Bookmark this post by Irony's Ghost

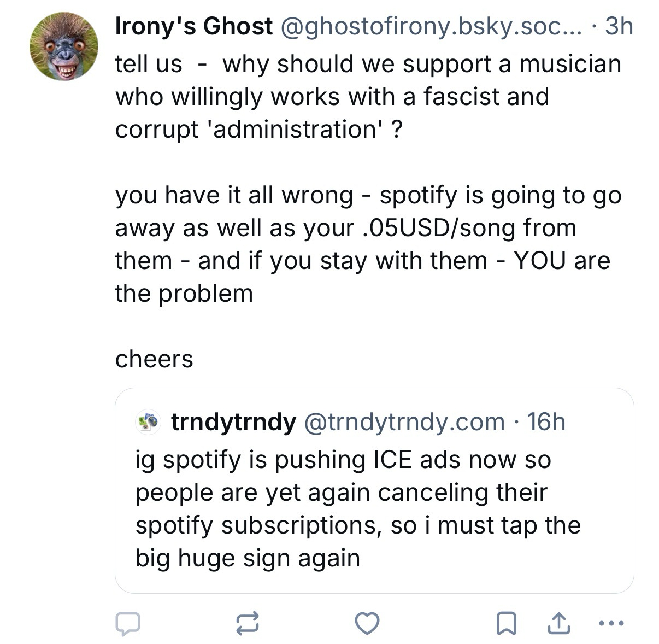pyautogui.click(x=506, y=623)
